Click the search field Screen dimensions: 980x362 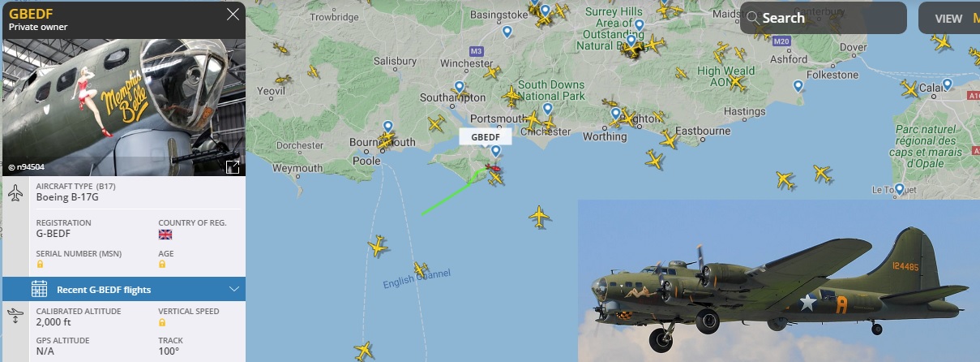(823, 18)
